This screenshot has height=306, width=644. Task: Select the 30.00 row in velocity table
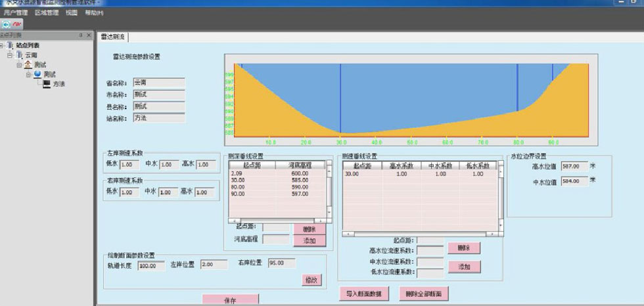(420, 174)
